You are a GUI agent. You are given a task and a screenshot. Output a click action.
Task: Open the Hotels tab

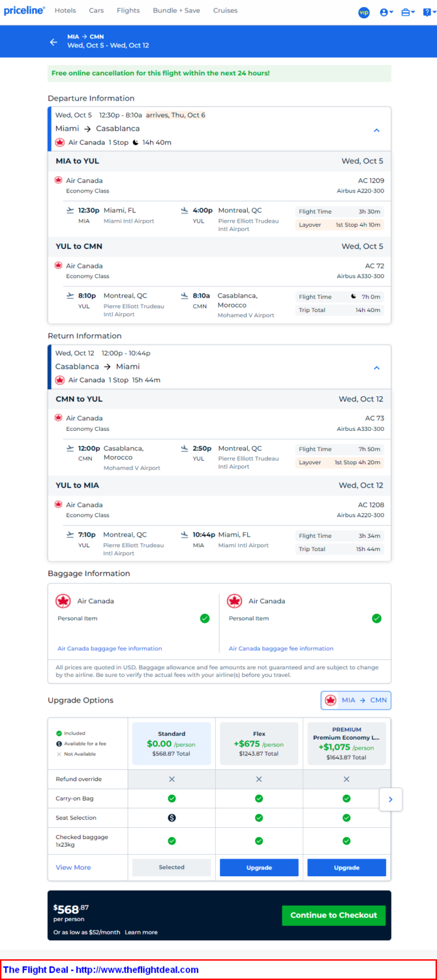65,10
